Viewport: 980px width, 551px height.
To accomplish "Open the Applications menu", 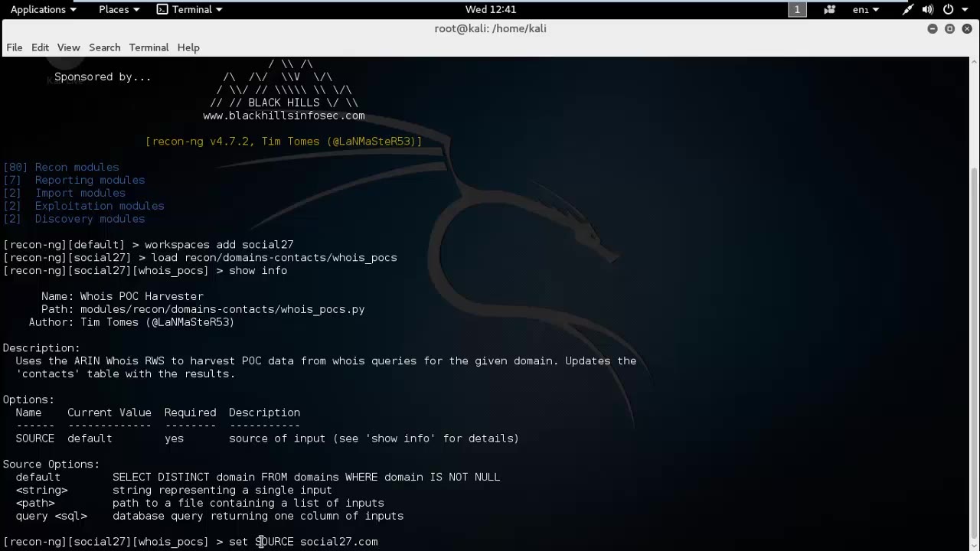I will pos(43,9).
